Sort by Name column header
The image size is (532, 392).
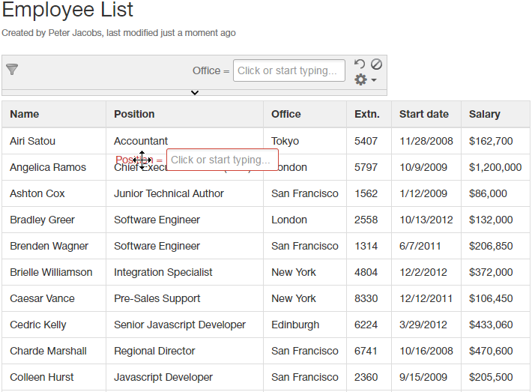[x=25, y=114]
